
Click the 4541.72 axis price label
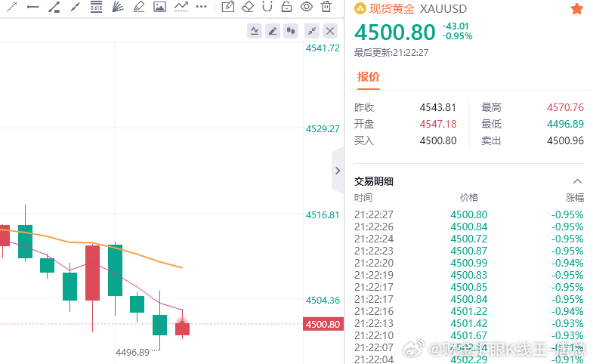[323, 48]
